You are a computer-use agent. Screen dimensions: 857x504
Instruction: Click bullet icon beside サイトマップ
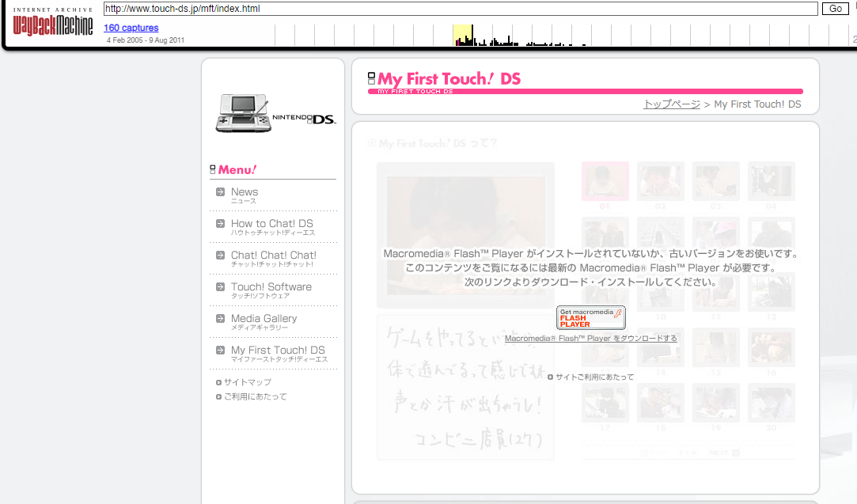[218, 383]
